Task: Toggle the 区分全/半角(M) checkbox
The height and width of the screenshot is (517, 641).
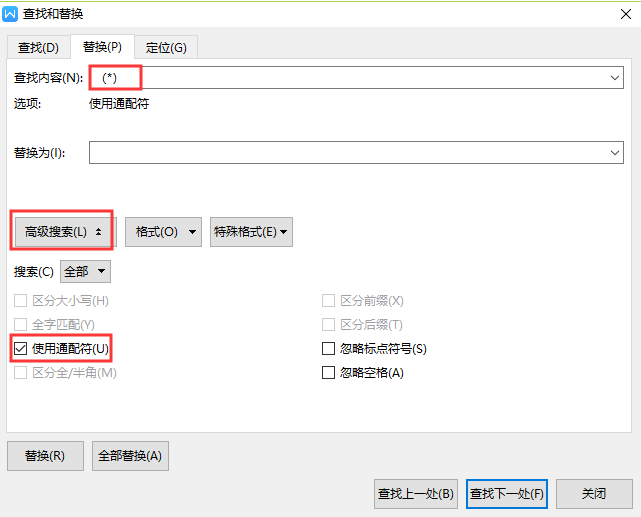Action: [x=20, y=372]
